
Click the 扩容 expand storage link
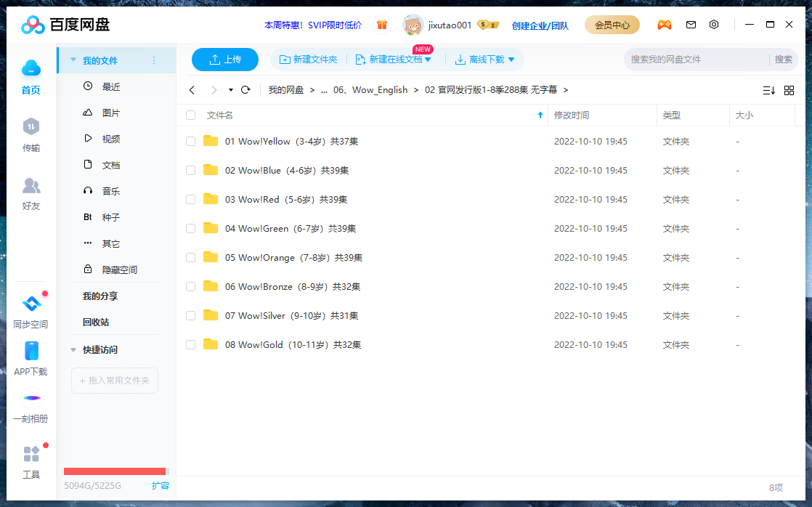coord(161,485)
